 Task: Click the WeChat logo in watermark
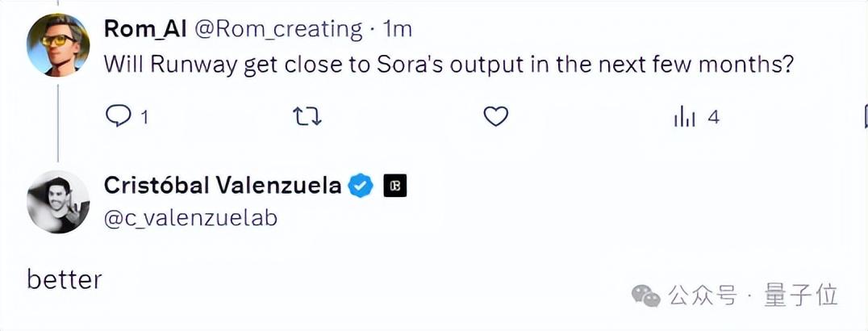(x=645, y=295)
